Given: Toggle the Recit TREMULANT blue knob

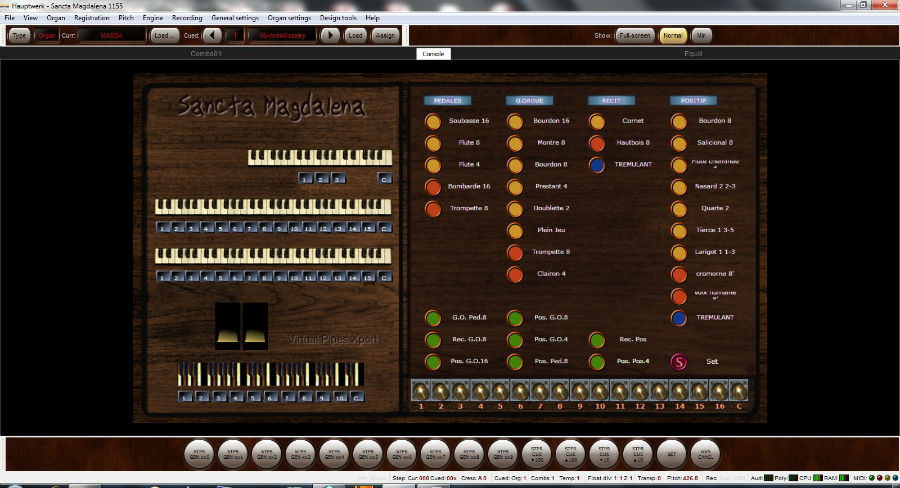Looking at the screenshot, I should pyautogui.click(x=597, y=165).
